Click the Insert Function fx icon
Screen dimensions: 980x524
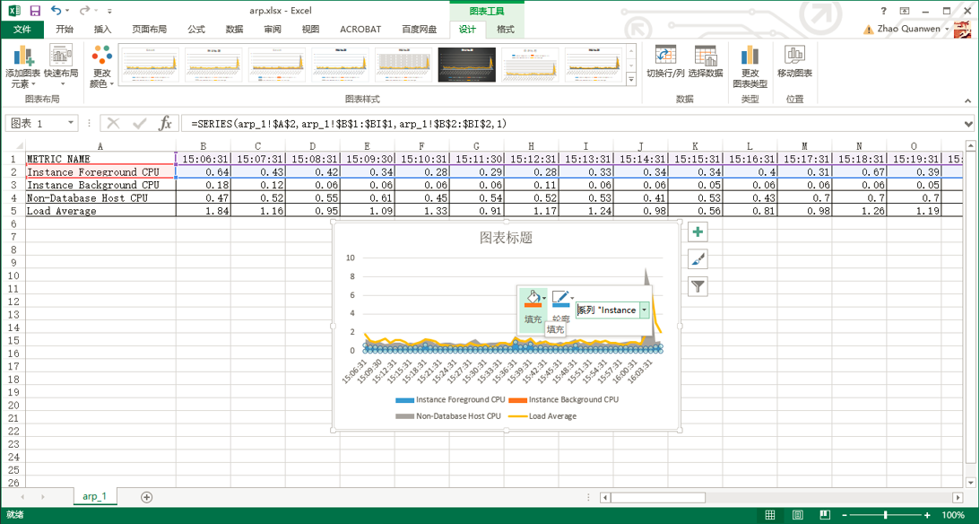(165, 123)
